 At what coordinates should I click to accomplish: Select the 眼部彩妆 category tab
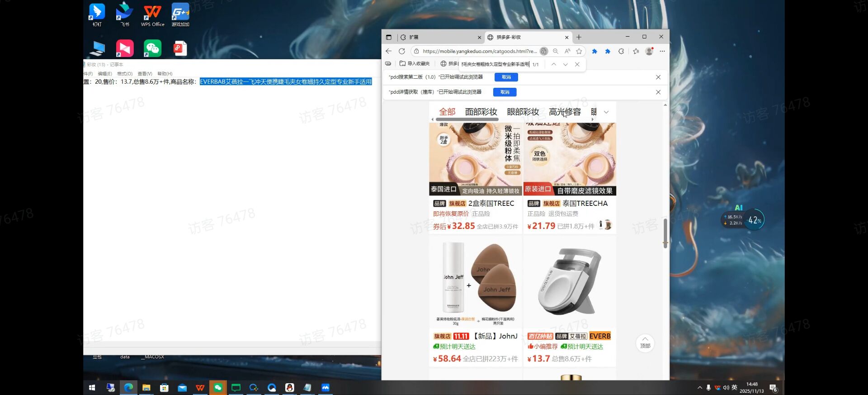[x=523, y=112]
